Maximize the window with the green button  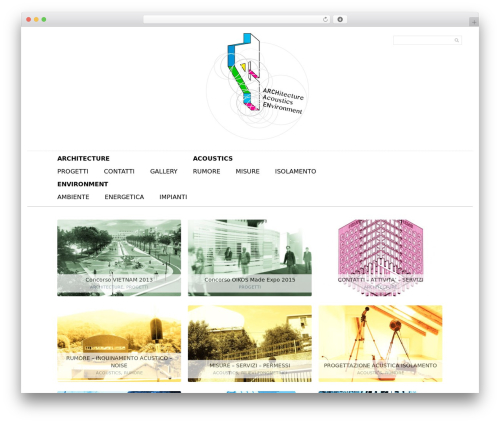tap(44, 20)
